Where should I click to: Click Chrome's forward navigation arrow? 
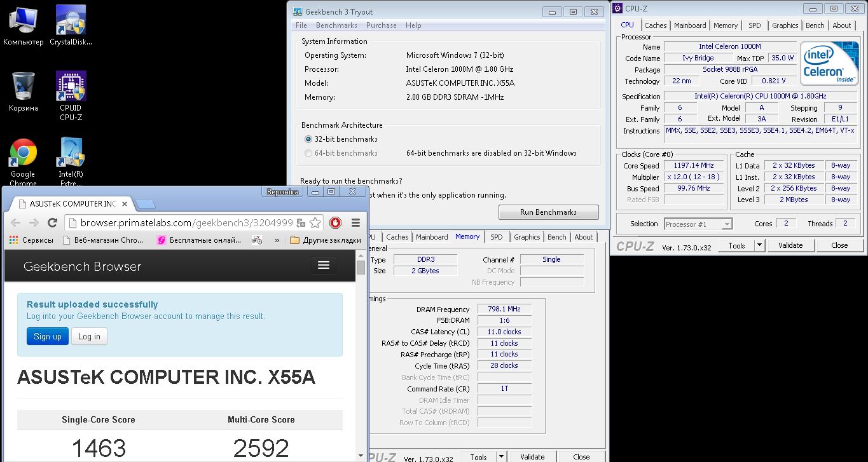[34, 222]
